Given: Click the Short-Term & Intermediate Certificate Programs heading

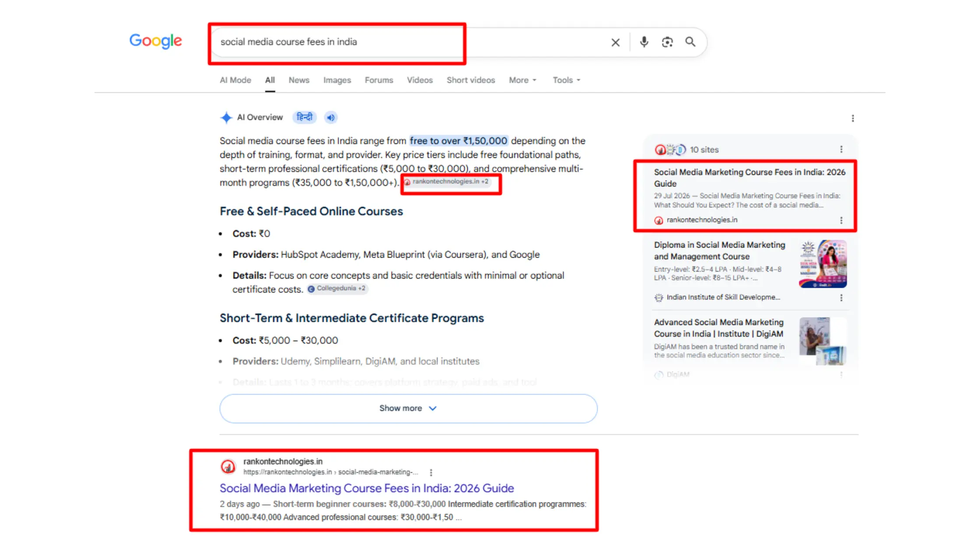Looking at the screenshot, I should click(352, 318).
